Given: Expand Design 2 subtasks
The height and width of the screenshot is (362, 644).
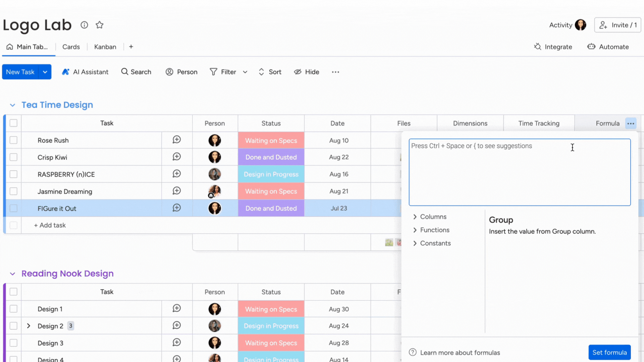Looking at the screenshot, I should (x=28, y=326).
